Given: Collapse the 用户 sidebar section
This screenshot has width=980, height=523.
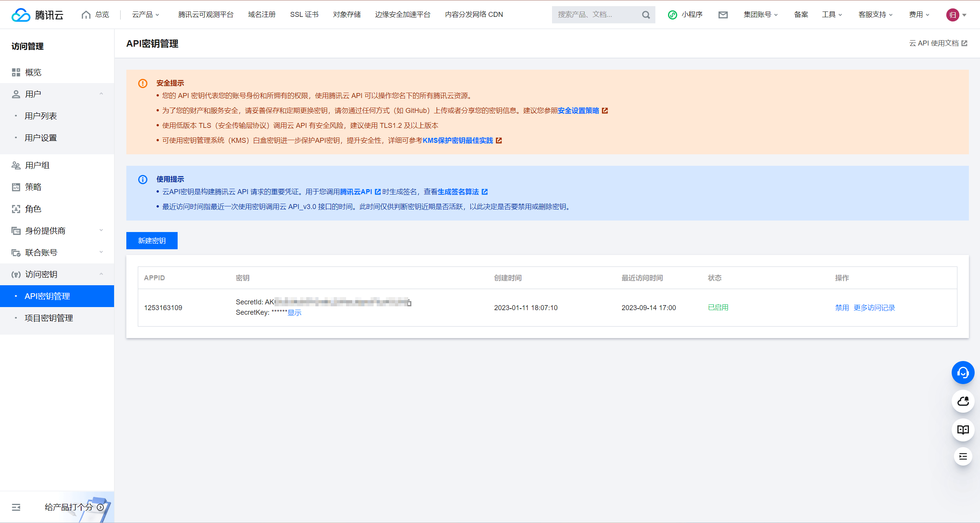Looking at the screenshot, I should pos(101,94).
